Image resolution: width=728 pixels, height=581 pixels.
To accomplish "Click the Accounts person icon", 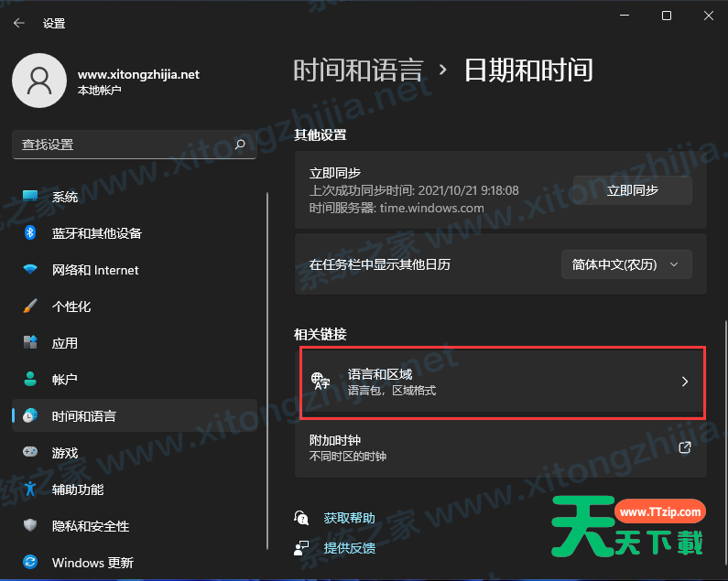I will (x=30, y=379).
